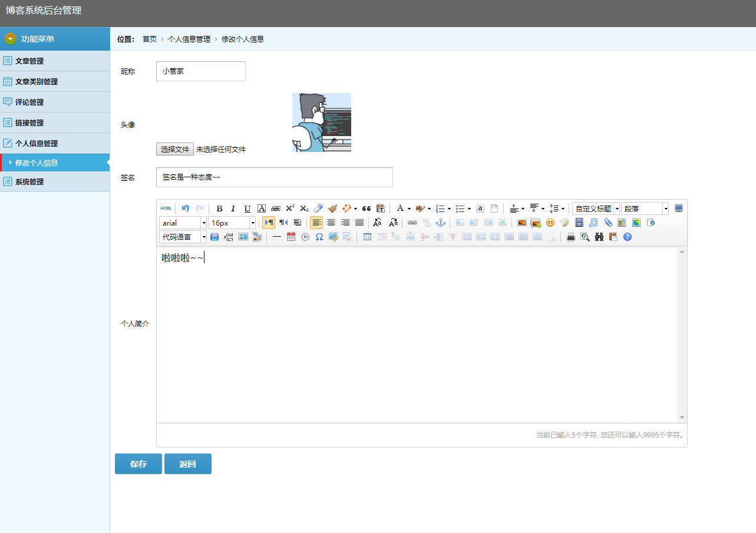Viewport: 756px width, 533px height.
Task: Insert an emoticon via the smiley icon
Action: pyautogui.click(x=550, y=223)
